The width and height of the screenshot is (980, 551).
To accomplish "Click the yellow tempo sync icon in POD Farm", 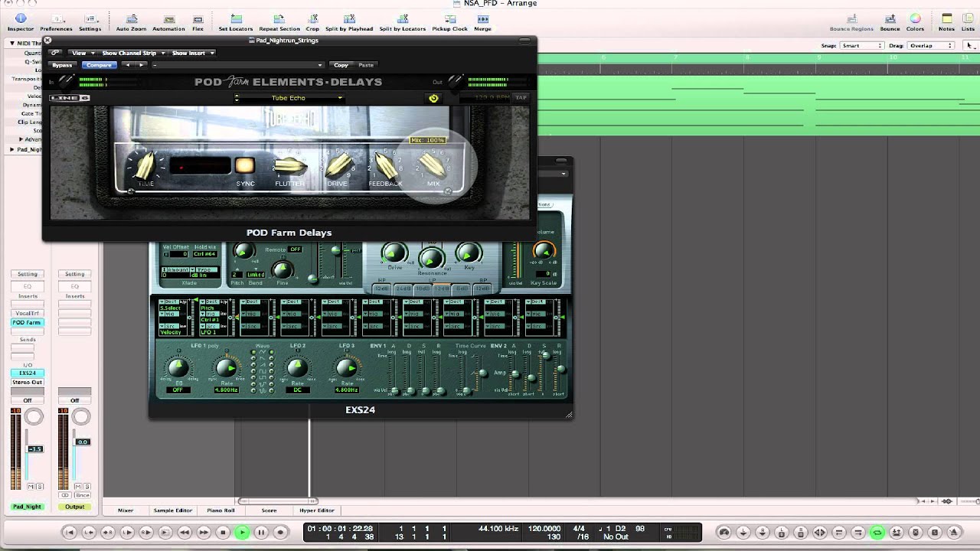I will [433, 98].
